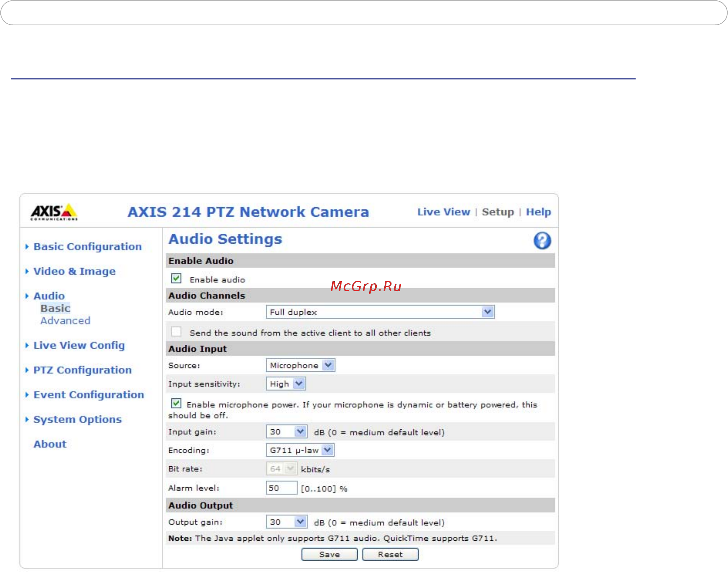The image size is (728, 572).
Task: Check Send sound to all other clients
Action: tap(176, 331)
